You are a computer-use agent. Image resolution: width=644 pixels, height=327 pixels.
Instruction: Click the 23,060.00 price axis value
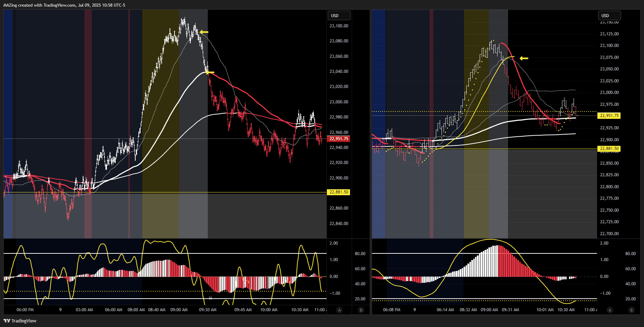point(339,56)
